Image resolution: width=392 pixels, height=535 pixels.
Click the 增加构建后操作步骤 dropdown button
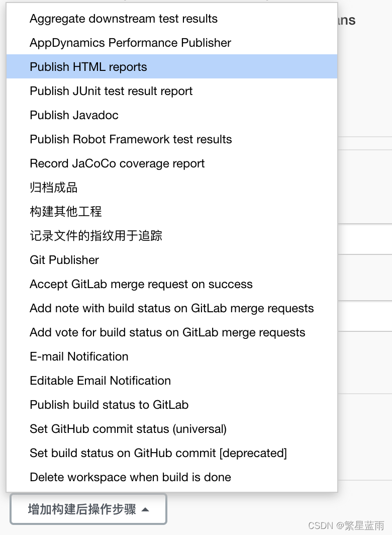click(88, 509)
